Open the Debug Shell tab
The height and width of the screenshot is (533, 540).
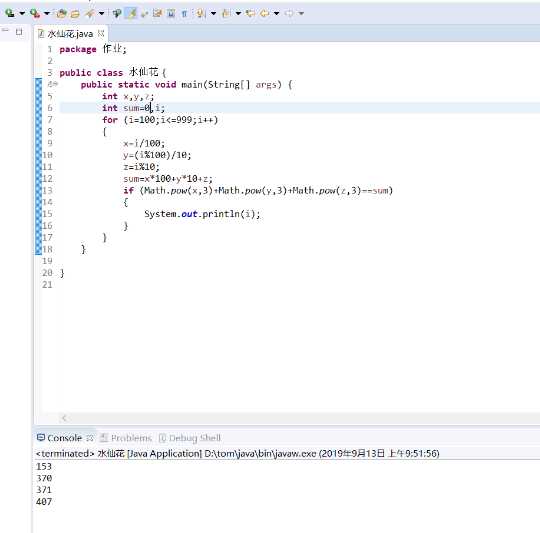tap(190, 438)
